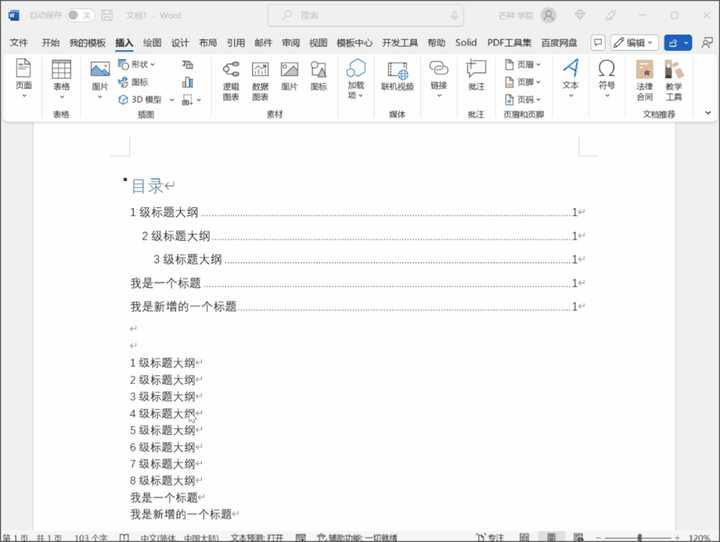Open the user account avatar

point(548,15)
